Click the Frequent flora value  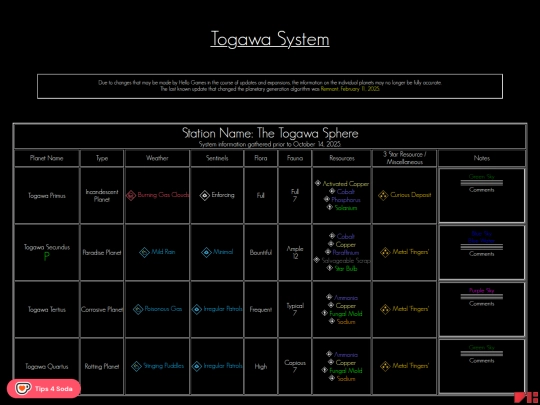point(261,310)
